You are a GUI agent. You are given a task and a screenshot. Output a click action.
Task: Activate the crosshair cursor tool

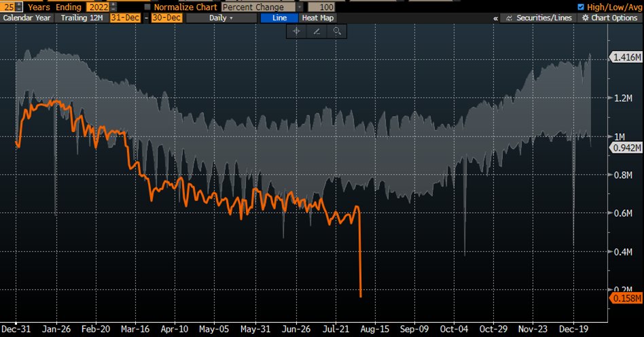(x=297, y=31)
